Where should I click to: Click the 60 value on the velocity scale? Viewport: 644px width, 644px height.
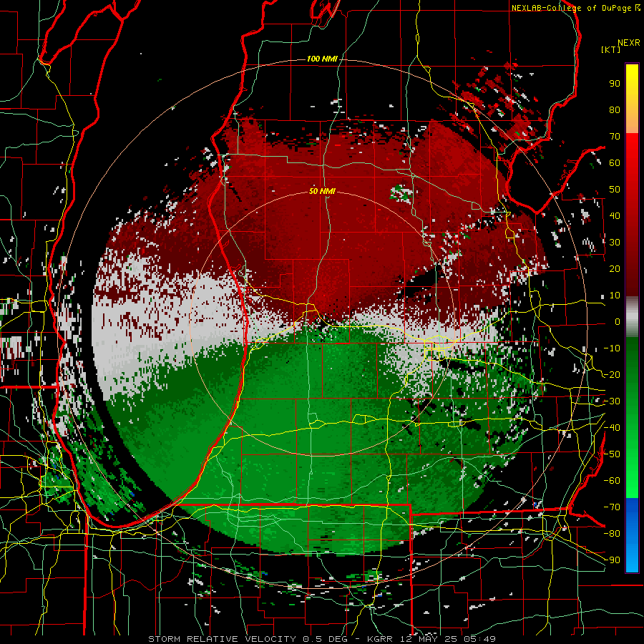click(615, 163)
